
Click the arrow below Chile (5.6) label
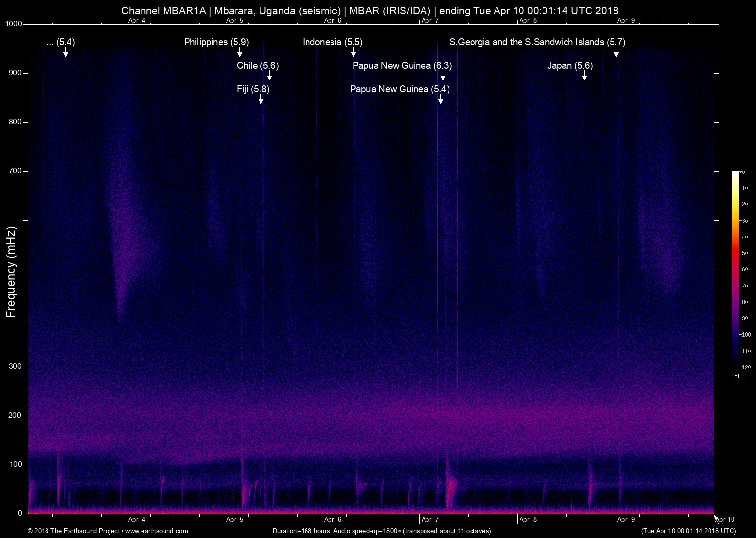[269, 76]
